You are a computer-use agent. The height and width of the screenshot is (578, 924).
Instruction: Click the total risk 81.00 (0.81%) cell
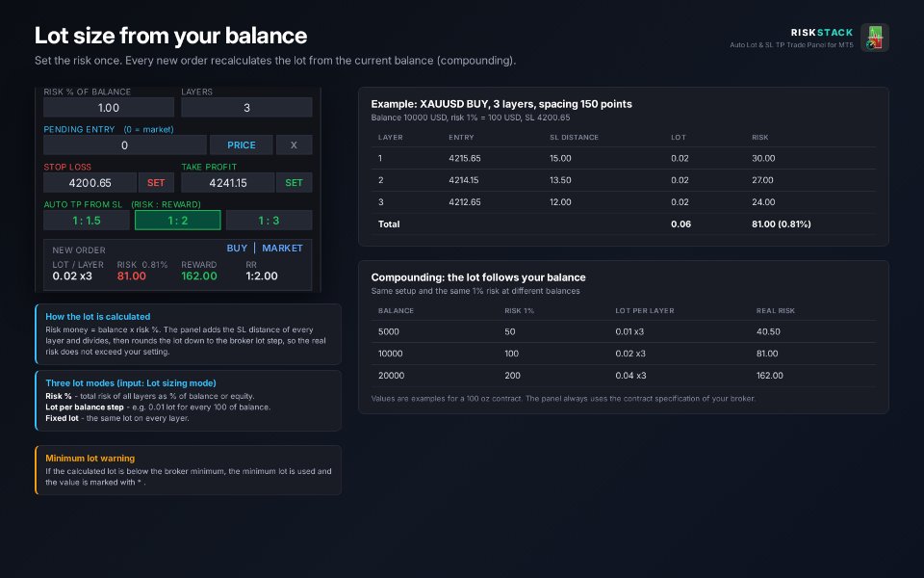782,224
